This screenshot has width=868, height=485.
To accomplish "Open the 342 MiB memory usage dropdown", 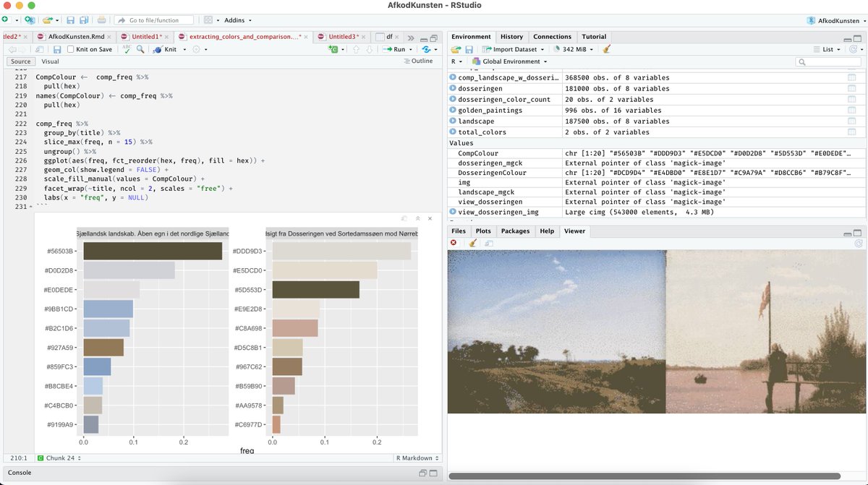I will click(x=575, y=49).
